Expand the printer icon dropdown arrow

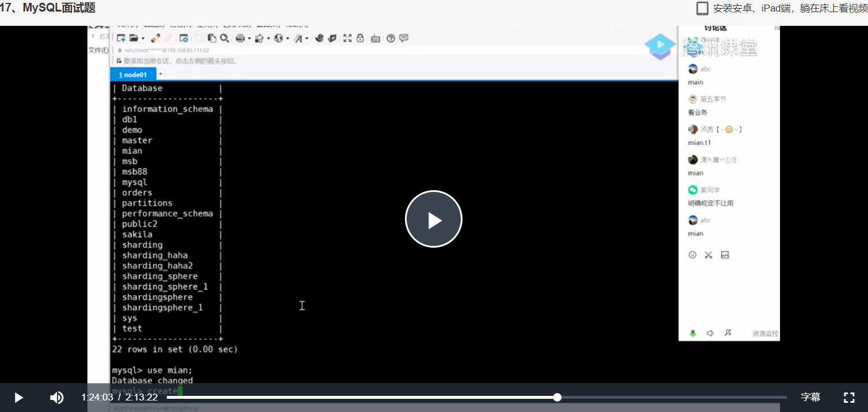[249, 38]
